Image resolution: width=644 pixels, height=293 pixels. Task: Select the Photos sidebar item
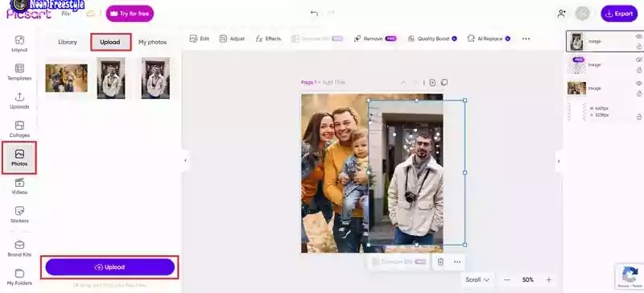(19, 158)
